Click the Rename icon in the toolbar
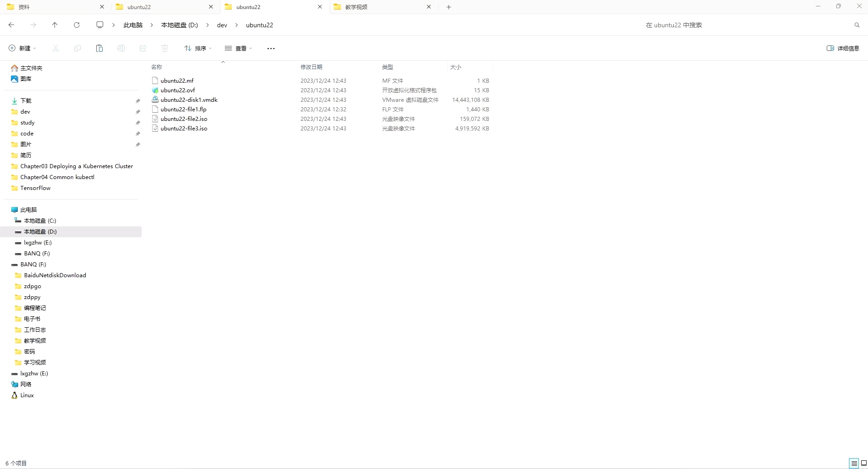Viewport: 868px width, 469px height. (121, 48)
